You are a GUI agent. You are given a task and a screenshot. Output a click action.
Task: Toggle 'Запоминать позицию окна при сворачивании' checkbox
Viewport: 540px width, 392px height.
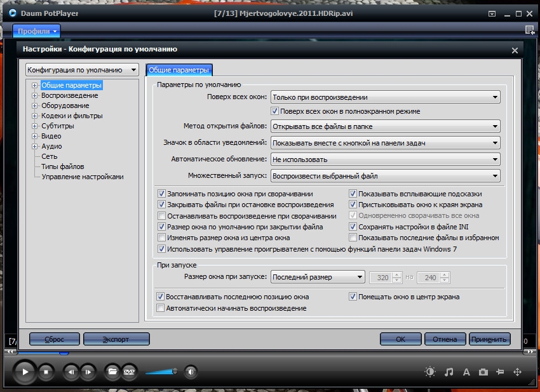pos(162,194)
